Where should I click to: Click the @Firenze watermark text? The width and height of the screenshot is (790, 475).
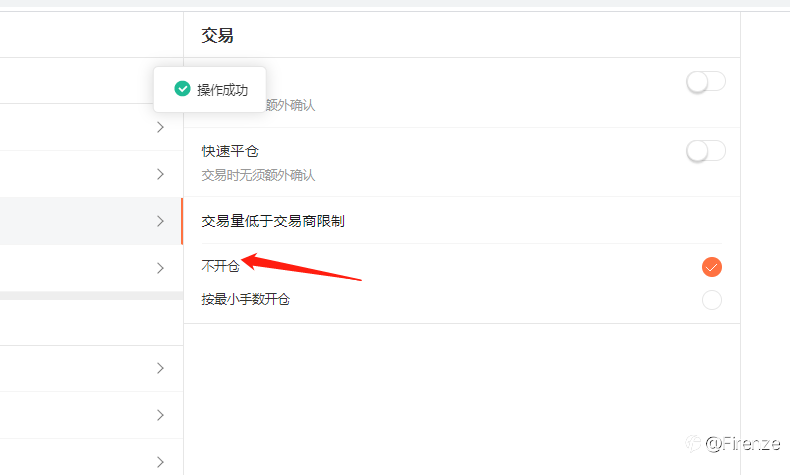743,444
